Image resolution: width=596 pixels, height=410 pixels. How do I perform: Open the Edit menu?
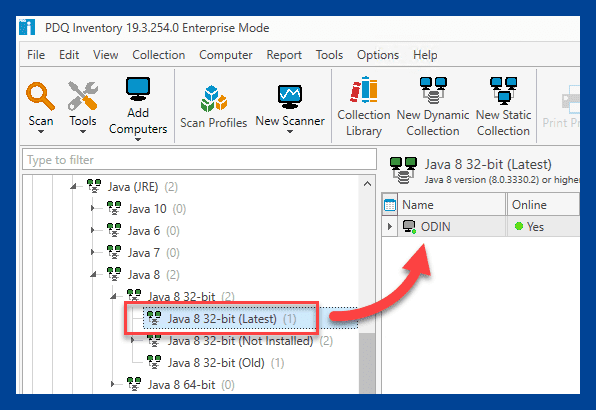click(69, 55)
